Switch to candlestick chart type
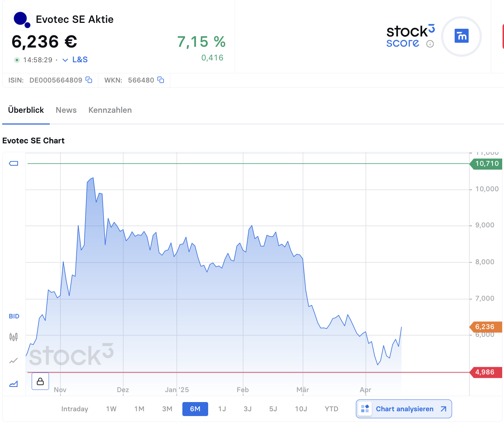Viewport: 504px width, 426px height. pyautogui.click(x=14, y=337)
